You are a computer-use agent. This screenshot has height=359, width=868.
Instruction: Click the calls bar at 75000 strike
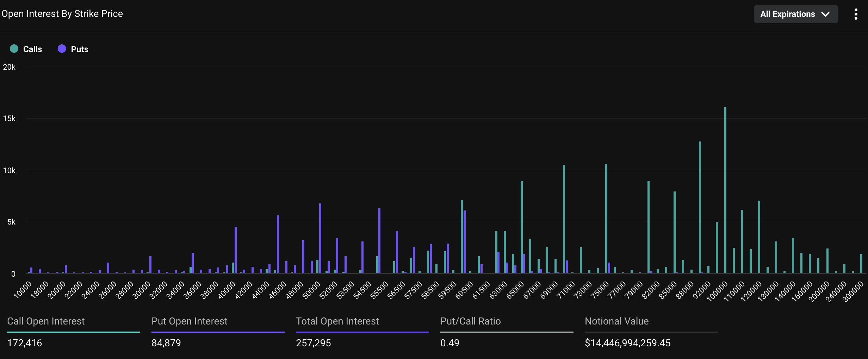[606, 218]
